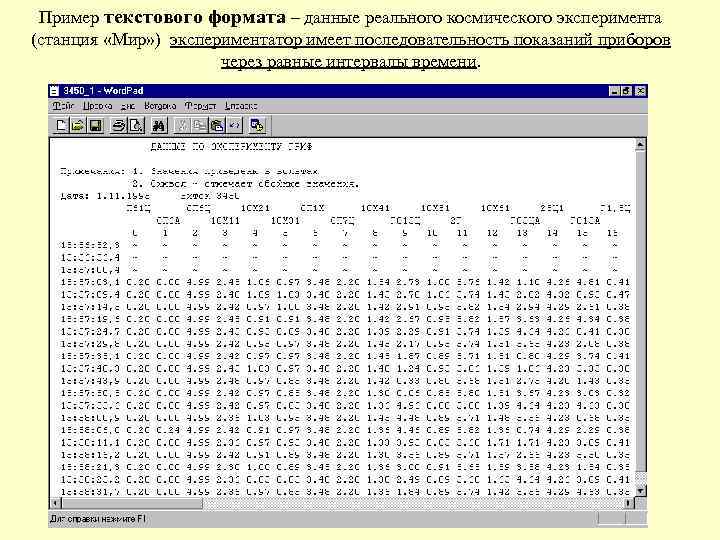720x540 pixels.
Task: Open the Вставка menu
Action: click(160, 106)
